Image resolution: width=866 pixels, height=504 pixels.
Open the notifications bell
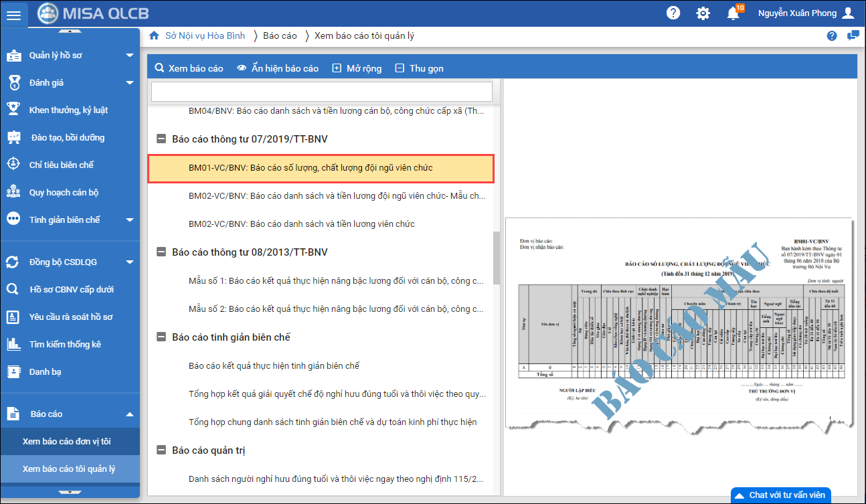click(x=733, y=13)
